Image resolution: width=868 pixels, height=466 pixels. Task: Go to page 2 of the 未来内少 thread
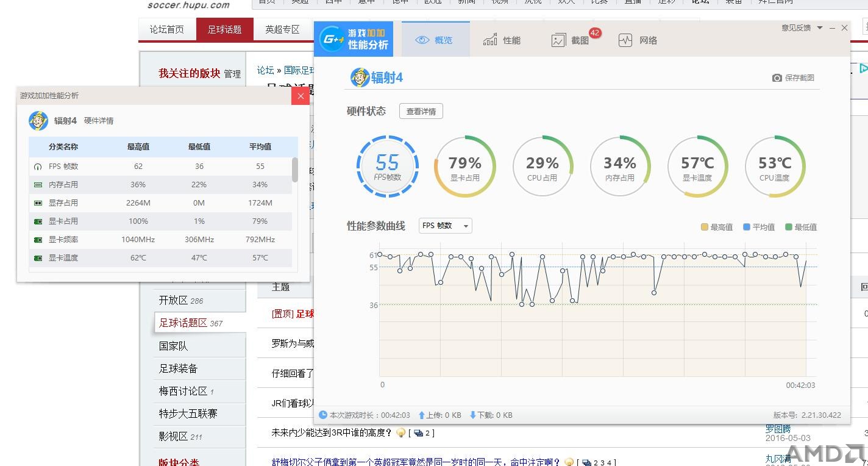coord(429,433)
